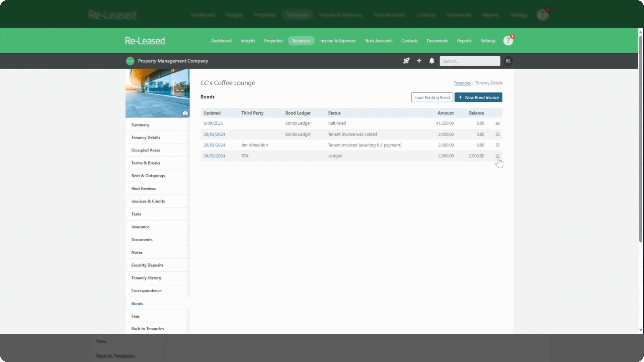The image size is (644, 362).
Task: Click Back to Tenancies in sidebar
Action: click(x=157, y=328)
